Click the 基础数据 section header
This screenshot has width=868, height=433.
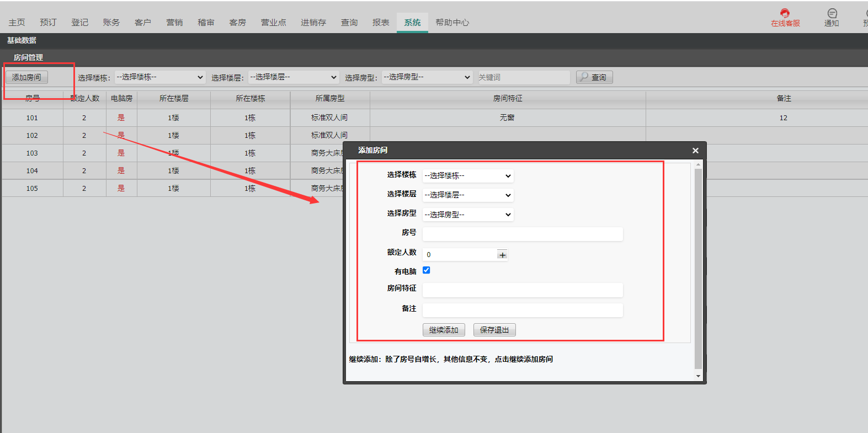tap(22, 40)
